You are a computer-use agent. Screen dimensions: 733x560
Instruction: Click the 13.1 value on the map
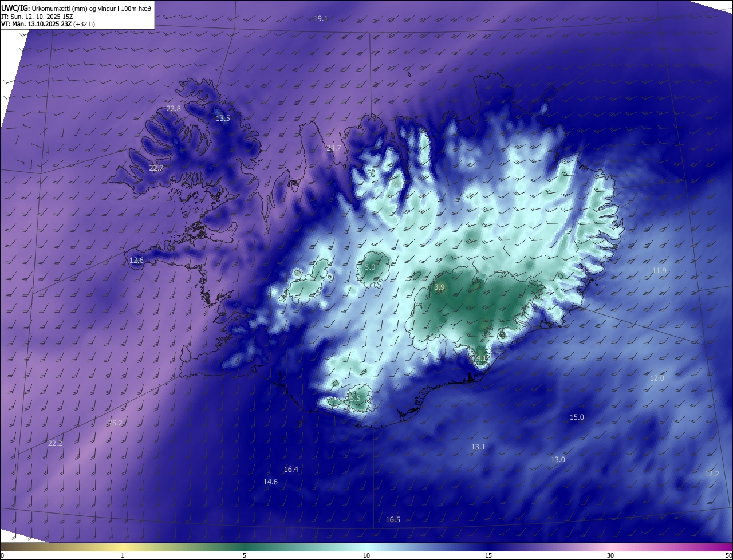478,447
